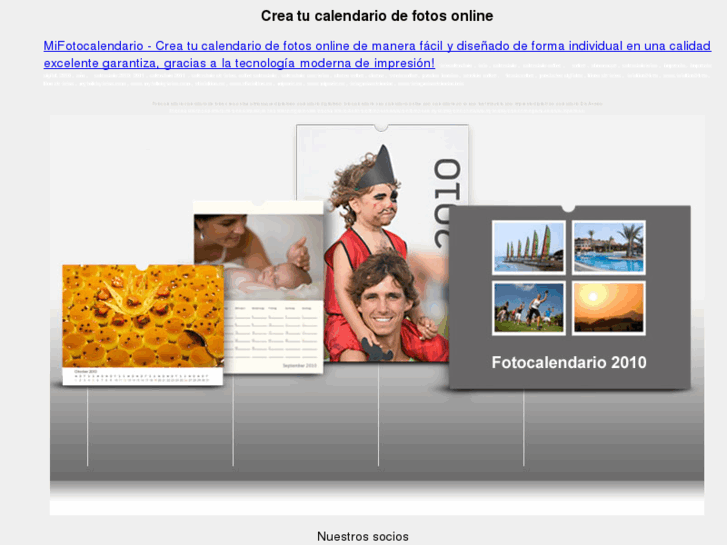Screen dimensions: 727x545
Task: Click the palm tree pool photo
Action: 609,248
